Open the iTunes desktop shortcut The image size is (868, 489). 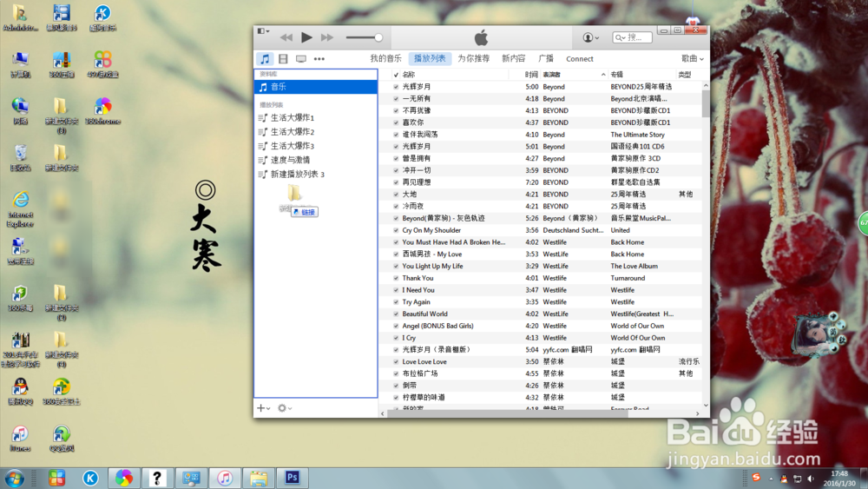point(21,438)
